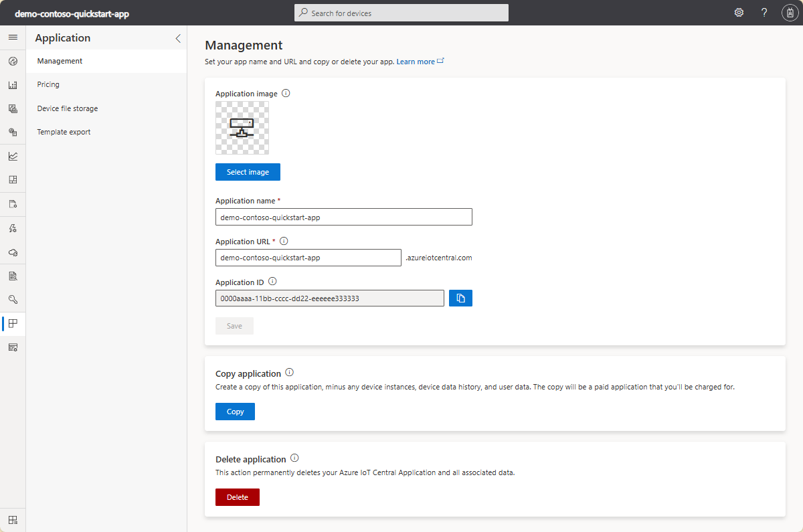Click the Application name text field
The image size is (803, 532).
point(343,217)
